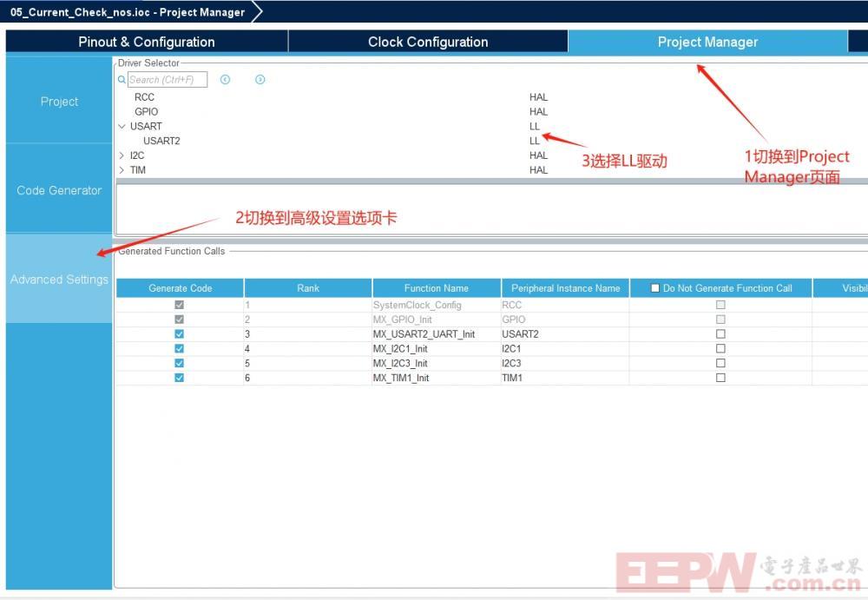The width and height of the screenshot is (868, 600).
Task: Uncheck Generate Code for MX_TIM1_Init
Action: (x=180, y=378)
